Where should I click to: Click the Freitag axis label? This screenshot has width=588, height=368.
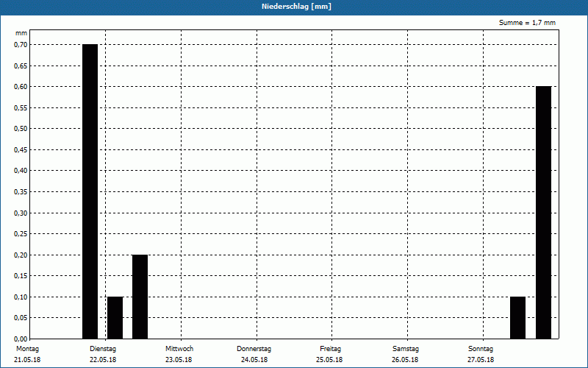330,349
